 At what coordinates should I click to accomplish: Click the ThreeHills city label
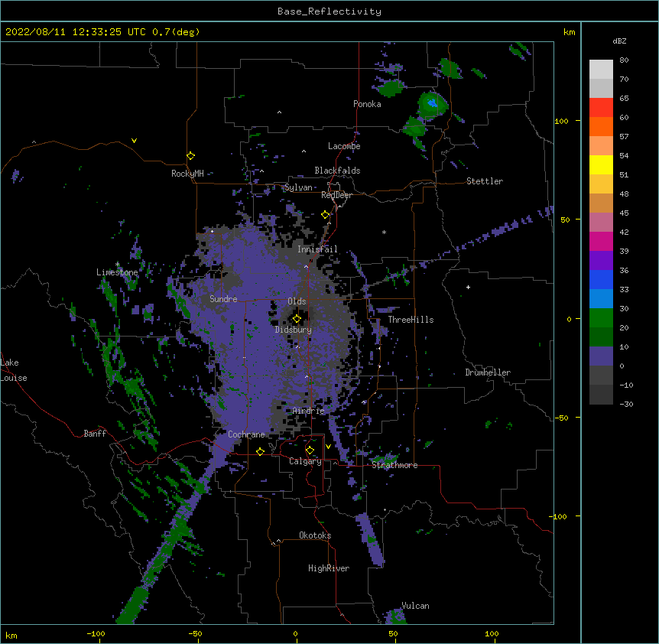coord(411,320)
